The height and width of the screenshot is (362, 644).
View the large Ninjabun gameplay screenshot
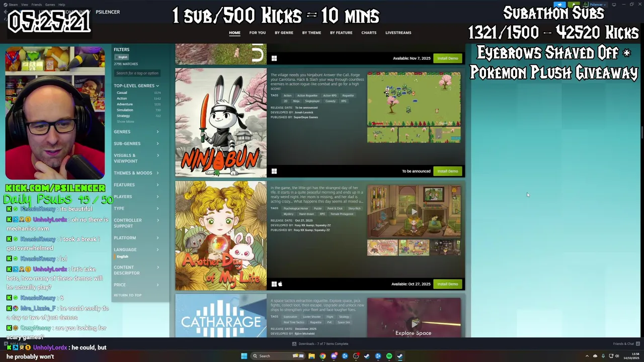click(x=414, y=99)
